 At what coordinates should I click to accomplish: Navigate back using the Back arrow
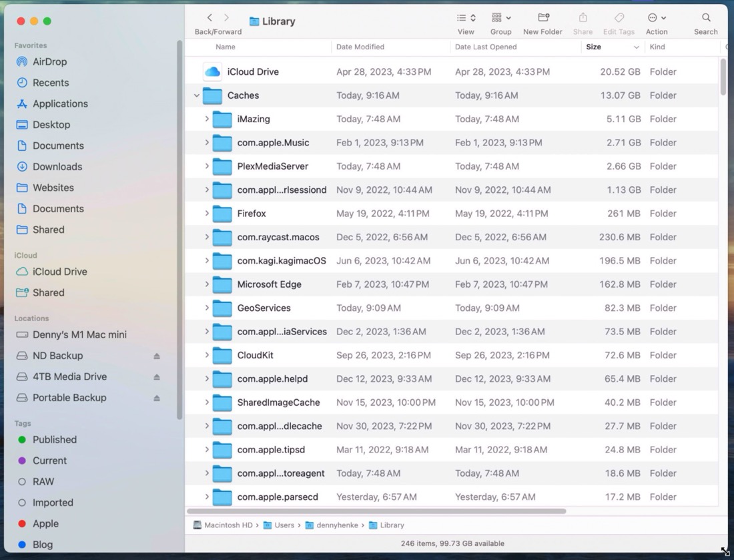click(209, 17)
